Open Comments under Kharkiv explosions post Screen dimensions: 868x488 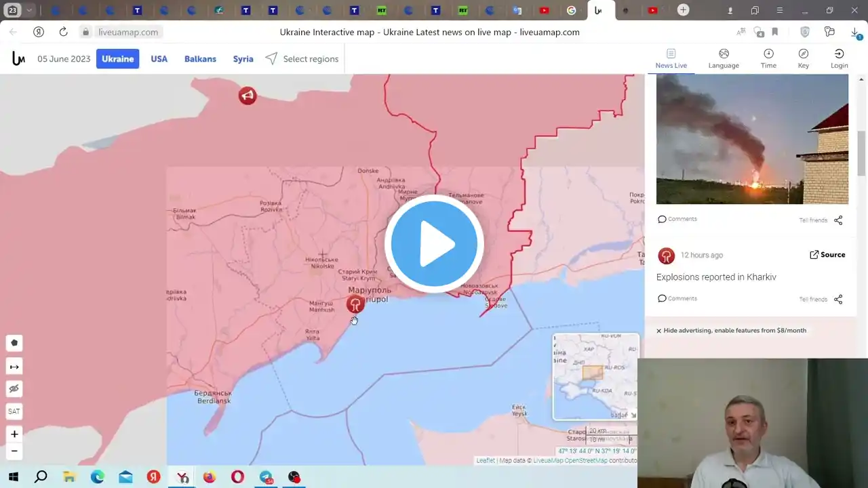[x=677, y=298]
